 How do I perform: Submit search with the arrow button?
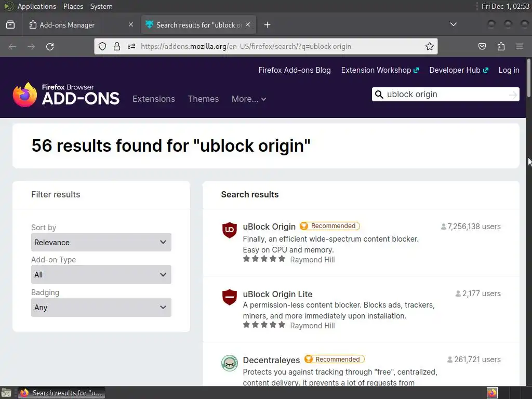tap(513, 95)
